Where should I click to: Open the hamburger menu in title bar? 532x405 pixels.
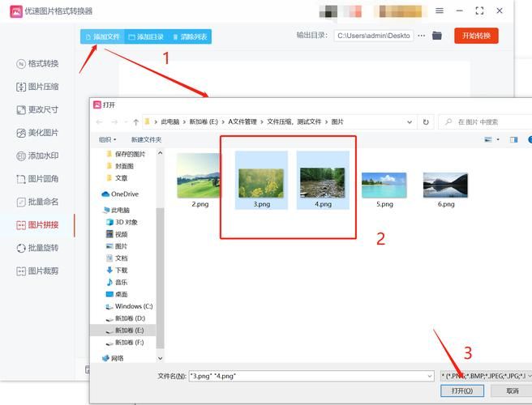[440, 11]
